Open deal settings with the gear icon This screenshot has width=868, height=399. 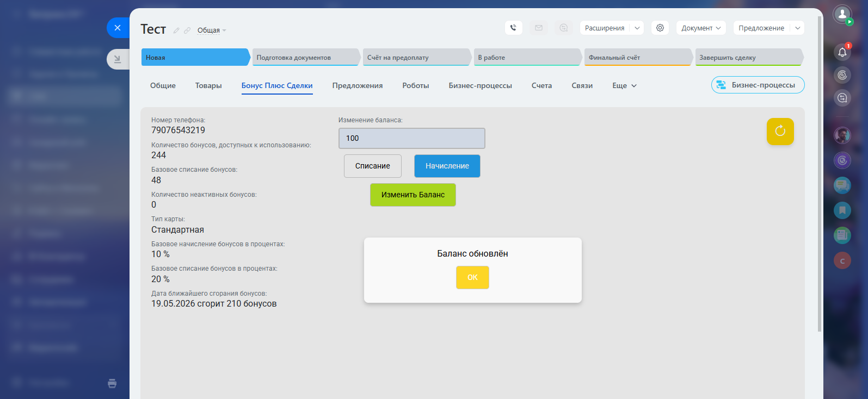[x=660, y=28]
